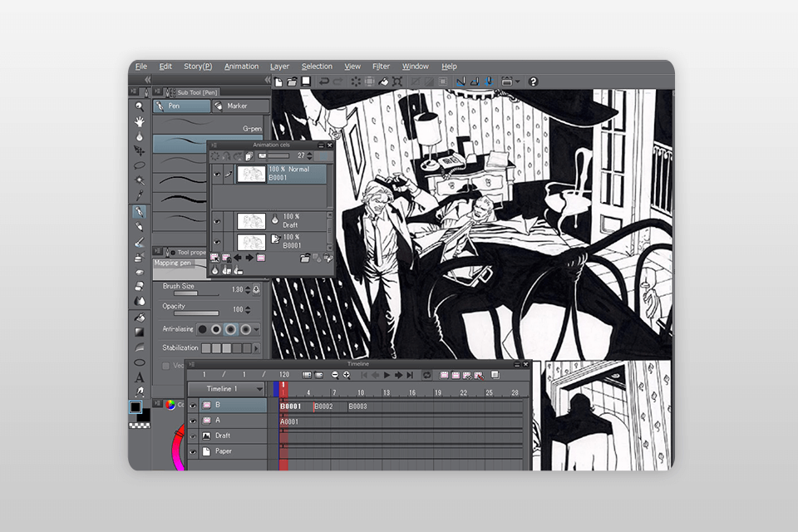Open a new file using the toolbar icon
This screenshot has height=532, width=798.
click(x=278, y=81)
